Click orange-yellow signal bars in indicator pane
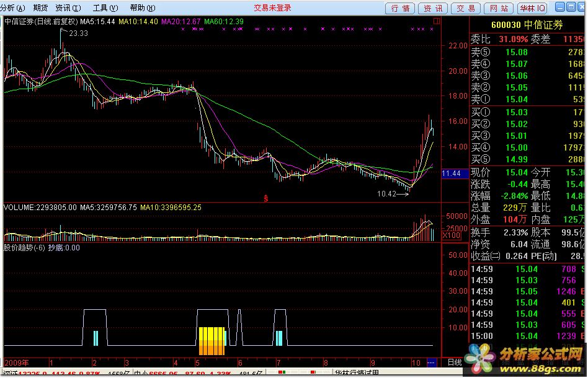 coord(212,341)
